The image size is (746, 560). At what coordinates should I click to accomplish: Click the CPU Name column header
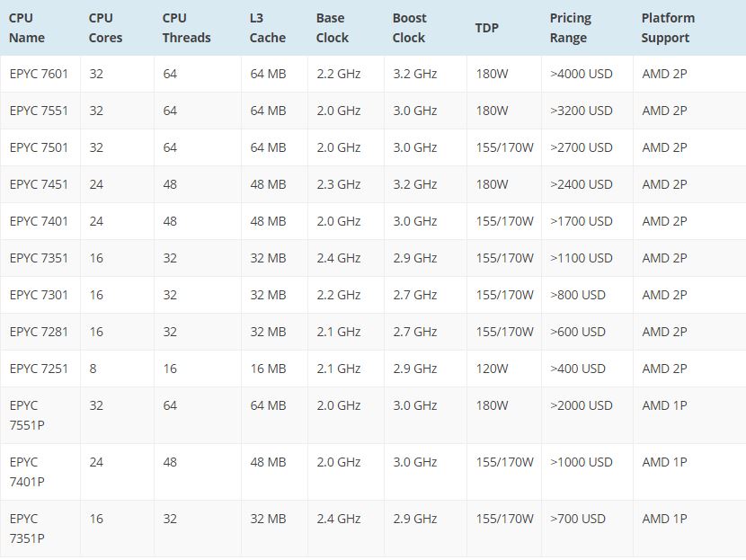point(27,28)
